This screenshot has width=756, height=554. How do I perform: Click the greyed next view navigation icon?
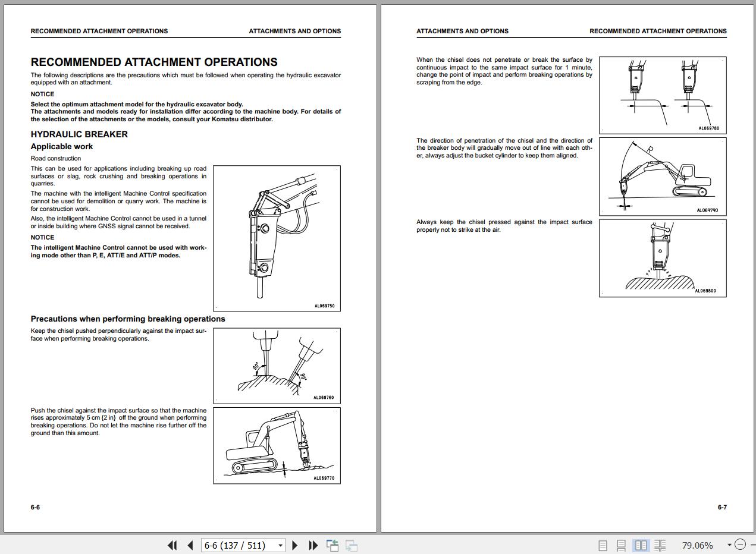click(352, 545)
